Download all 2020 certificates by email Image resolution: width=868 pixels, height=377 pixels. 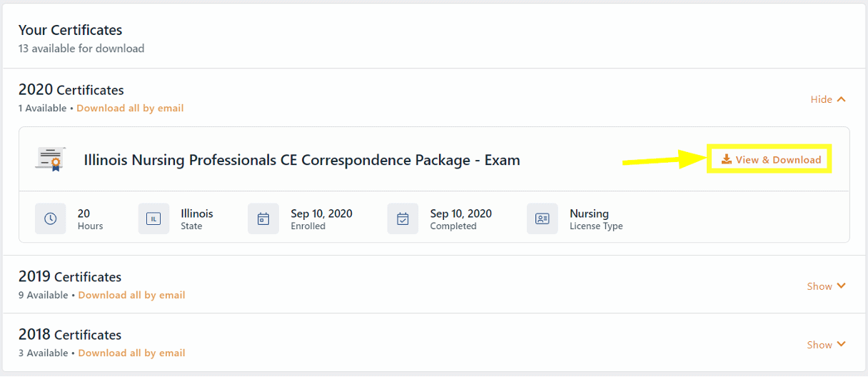130,109
